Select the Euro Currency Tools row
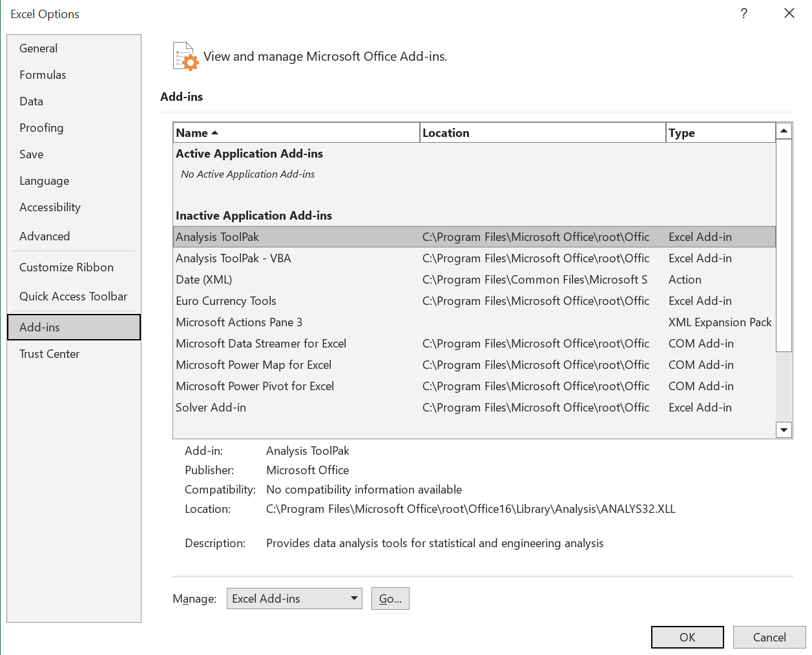 tap(474, 301)
